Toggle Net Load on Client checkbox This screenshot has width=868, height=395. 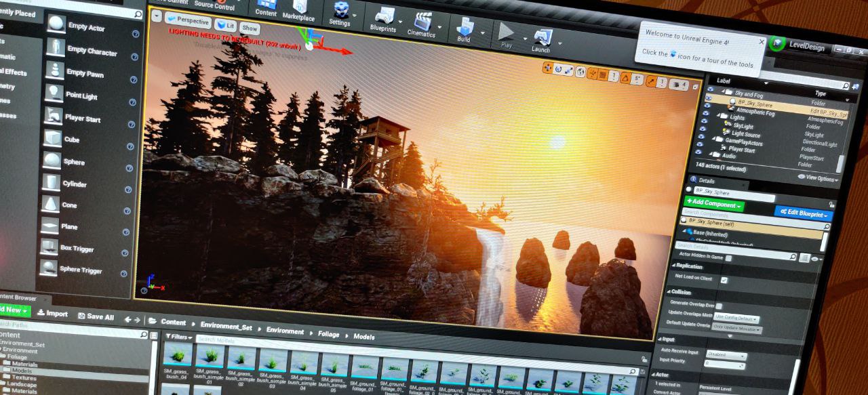724,280
